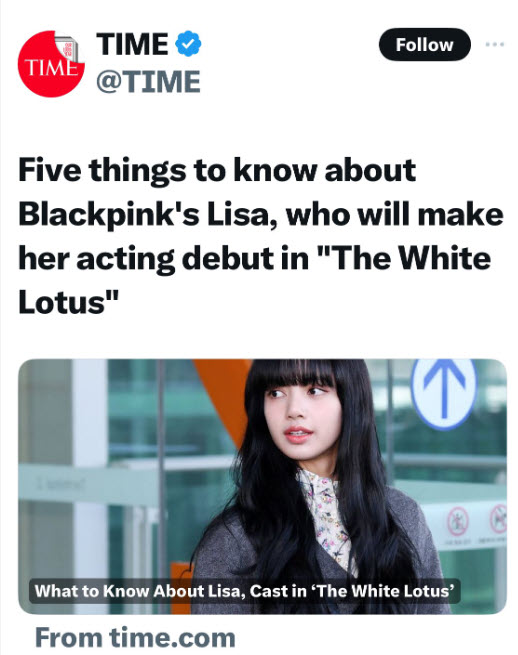Click the floral shirt in card image
Screen dimensions: 518x655
coord(326,517)
